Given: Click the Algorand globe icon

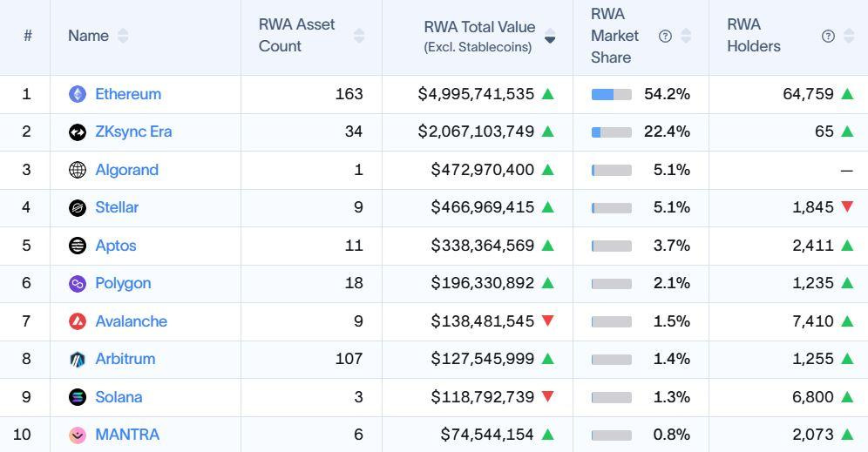Looking at the screenshot, I should 78,170.
